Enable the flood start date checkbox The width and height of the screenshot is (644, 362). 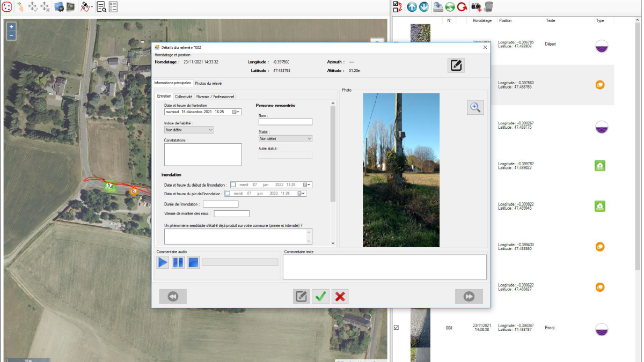233,185
